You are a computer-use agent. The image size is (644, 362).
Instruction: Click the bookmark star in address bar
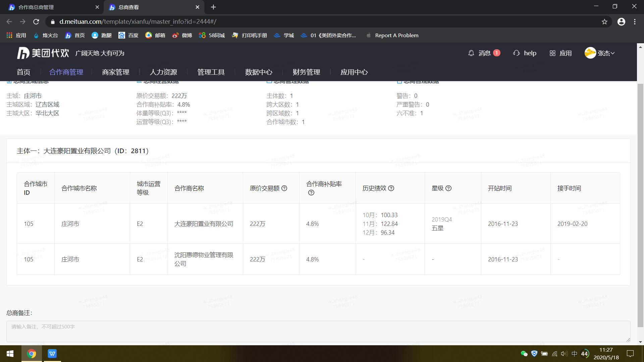tap(604, 21)
